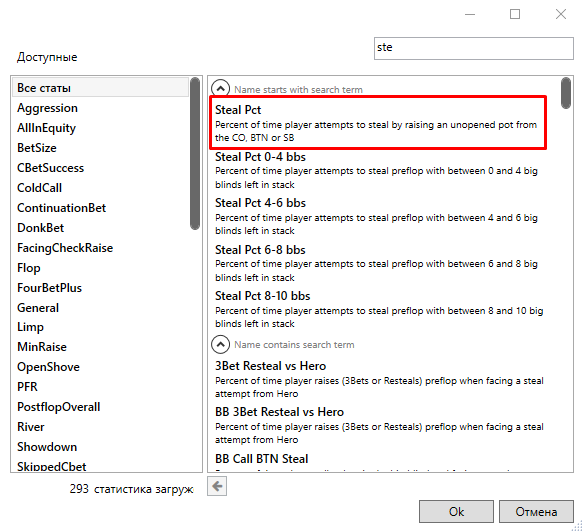Close the stats dialog window
Image resolution: width=582 pixels, height=531 pixels.
(x=561, y=14)
